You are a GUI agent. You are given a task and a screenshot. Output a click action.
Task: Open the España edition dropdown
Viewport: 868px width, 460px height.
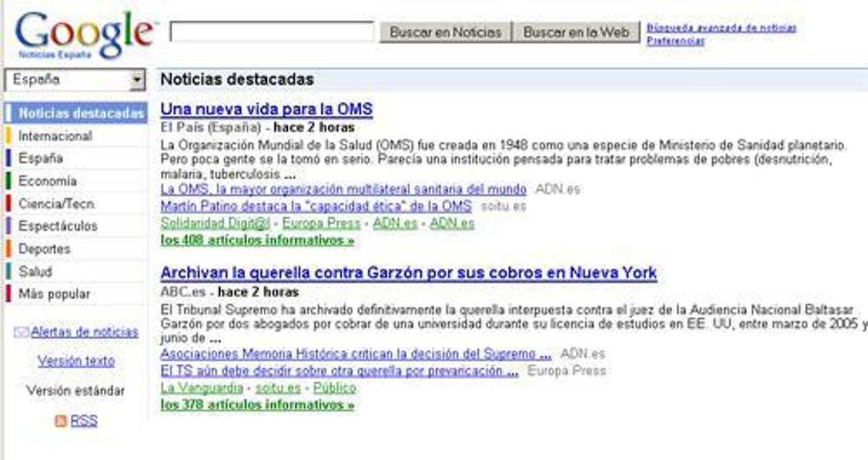tap(137, 80)
